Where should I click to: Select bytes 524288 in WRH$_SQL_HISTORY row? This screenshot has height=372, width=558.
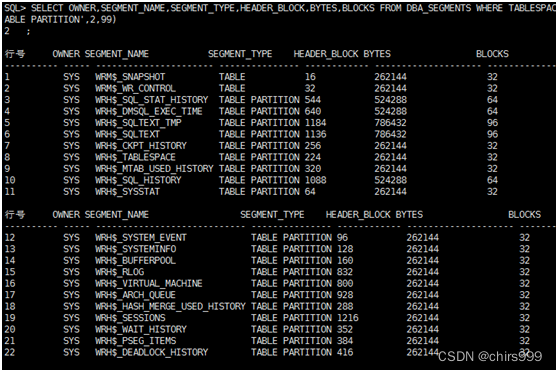390,180
